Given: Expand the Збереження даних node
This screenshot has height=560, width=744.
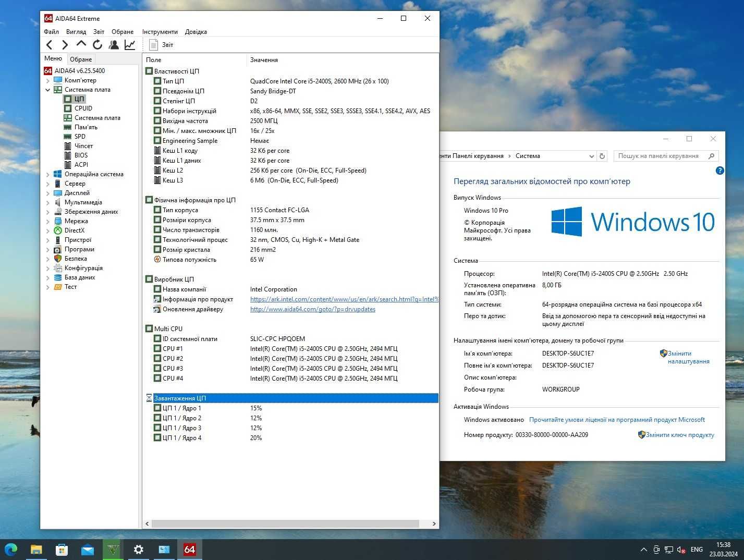Looking at the screenshot, I should click(x=48, y=212).
